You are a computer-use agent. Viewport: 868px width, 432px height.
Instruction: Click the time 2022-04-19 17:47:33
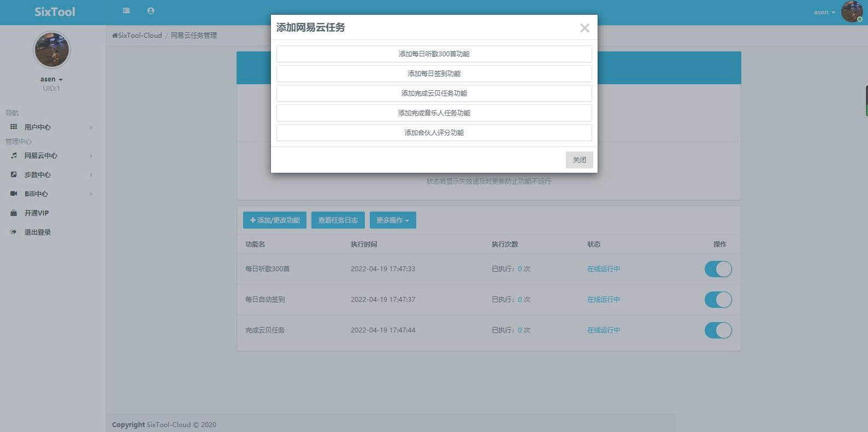[383, 269]
